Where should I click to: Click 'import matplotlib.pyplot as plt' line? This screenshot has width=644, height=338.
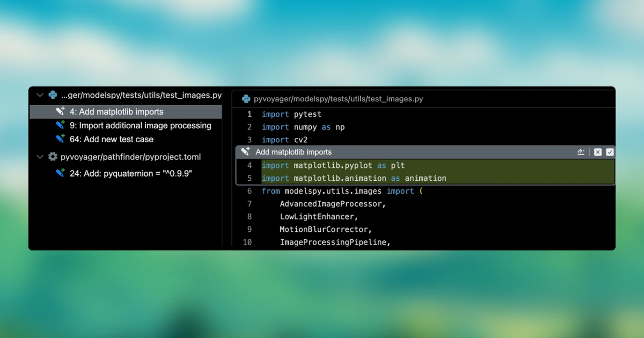[x=333, y=165]
